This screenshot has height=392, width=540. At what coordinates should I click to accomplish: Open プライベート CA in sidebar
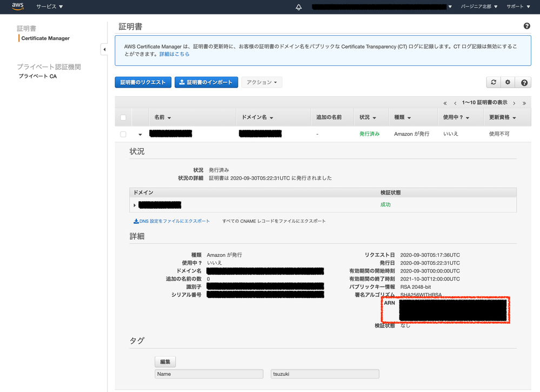(37, 76)
